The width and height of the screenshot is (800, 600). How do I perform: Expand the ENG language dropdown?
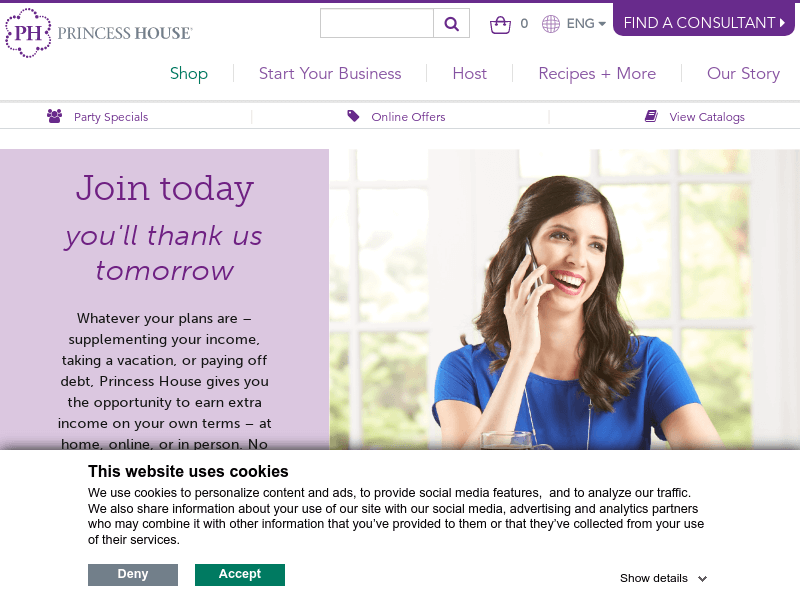(x=586, y=23)
